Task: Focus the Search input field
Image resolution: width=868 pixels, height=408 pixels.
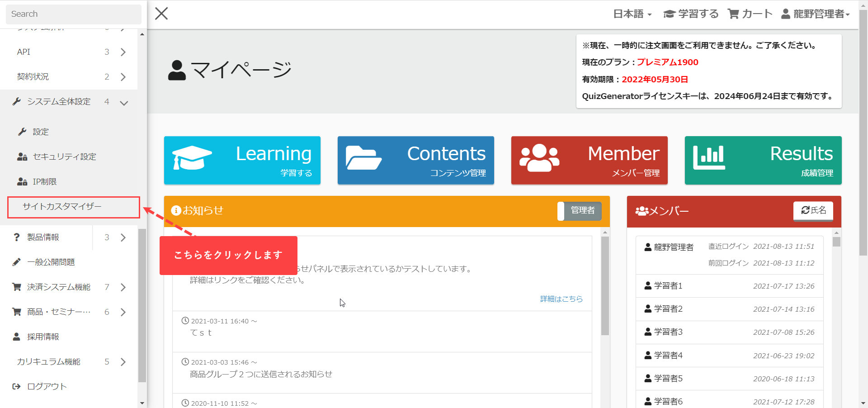Action: click(x=73, y=14)
